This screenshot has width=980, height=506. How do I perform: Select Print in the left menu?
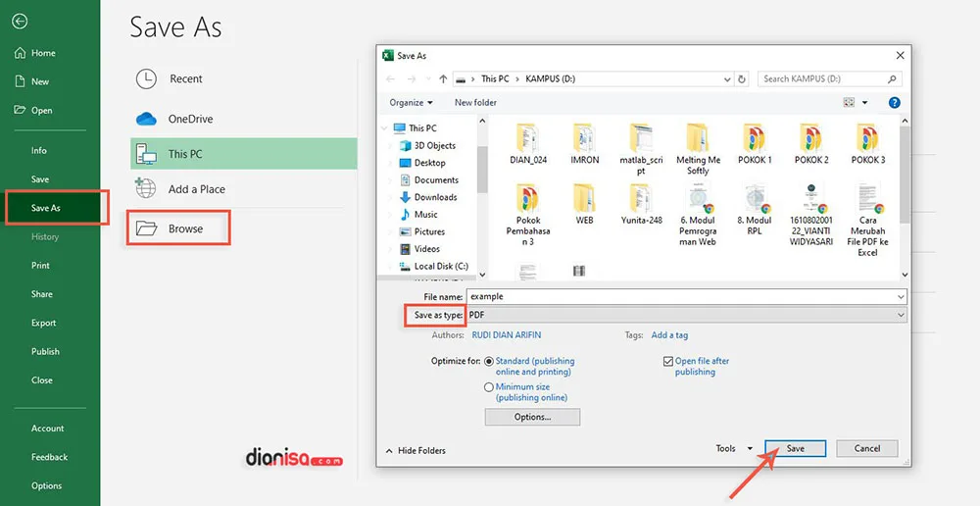click(40, 265)
